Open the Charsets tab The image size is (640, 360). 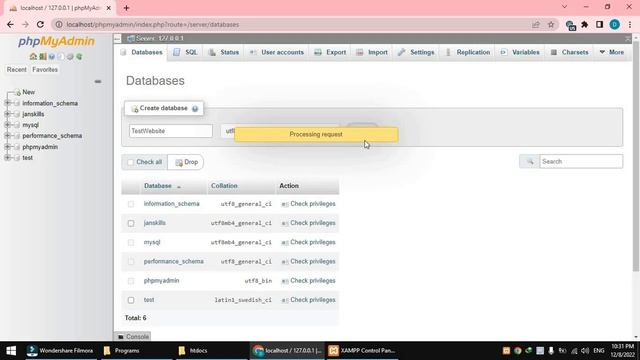569,52
